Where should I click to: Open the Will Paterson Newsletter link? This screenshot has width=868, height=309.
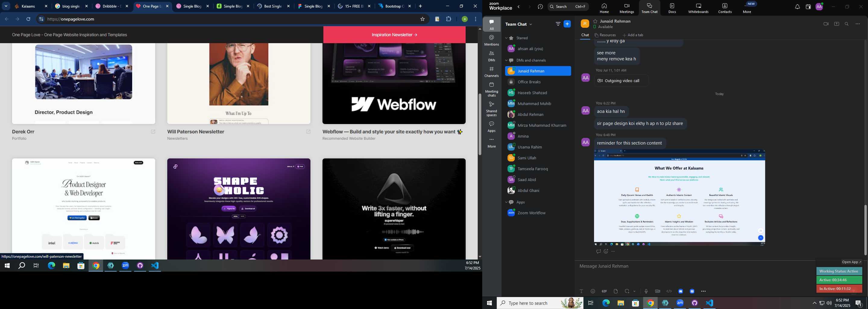coord(196,132)
